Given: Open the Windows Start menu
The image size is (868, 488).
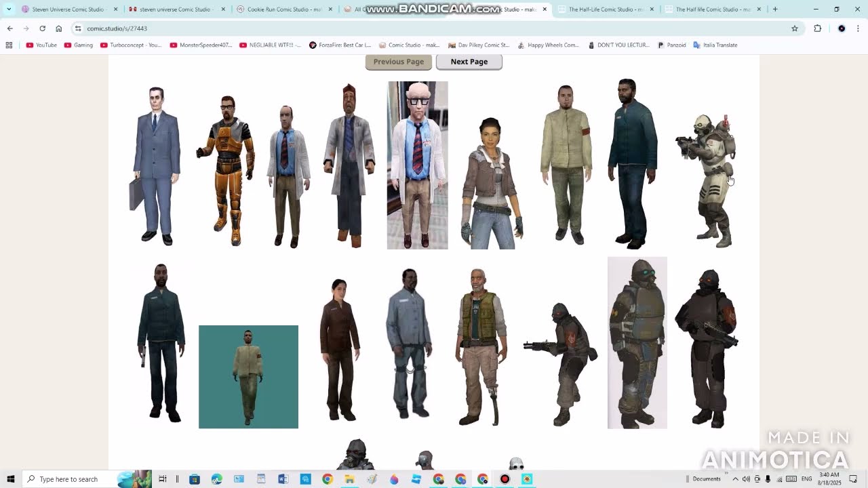Looking at the screenshot, I should pyautogui.click(x=10, y=479).
